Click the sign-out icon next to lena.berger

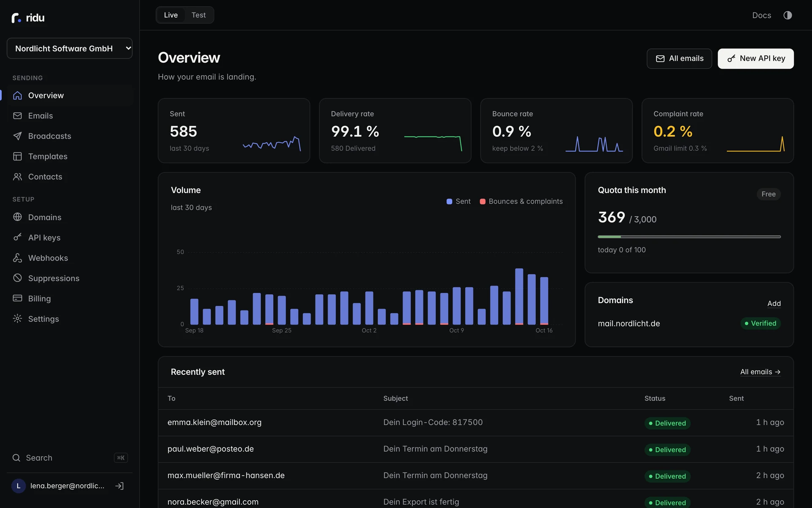click(x=120, y=486)
